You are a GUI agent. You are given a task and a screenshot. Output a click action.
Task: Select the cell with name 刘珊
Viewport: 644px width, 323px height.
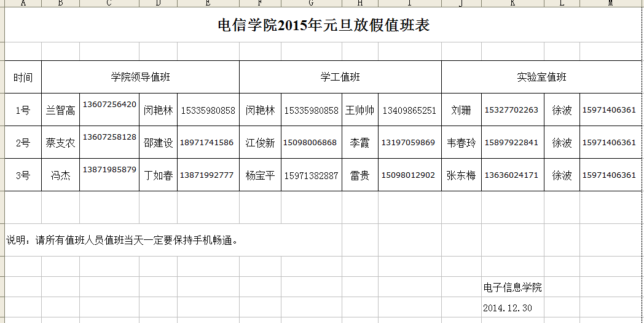(x=461, y=111)
